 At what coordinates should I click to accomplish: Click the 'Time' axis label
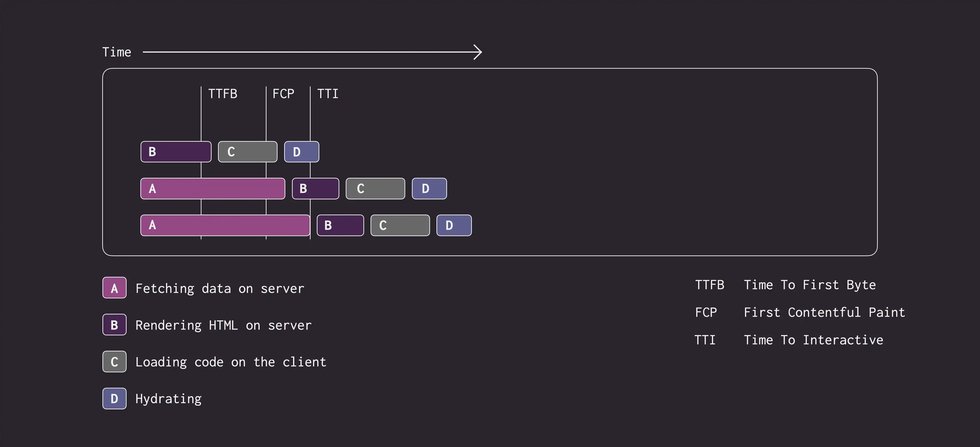click(x=117, y=52)
